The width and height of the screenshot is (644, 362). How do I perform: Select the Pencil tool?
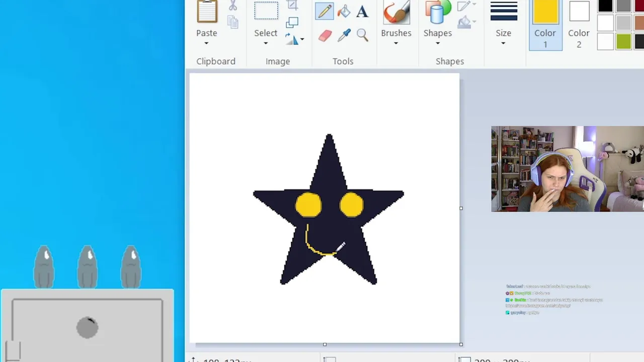pos(325,11)
